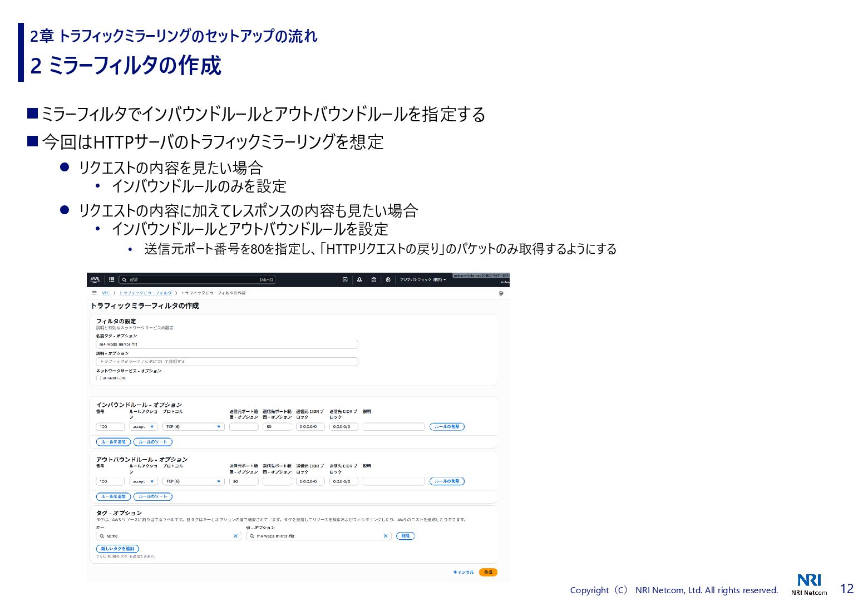Click the VPC breadcrumb link
The width and height of the screenshot is (868, 601).
tap(106, 293)
